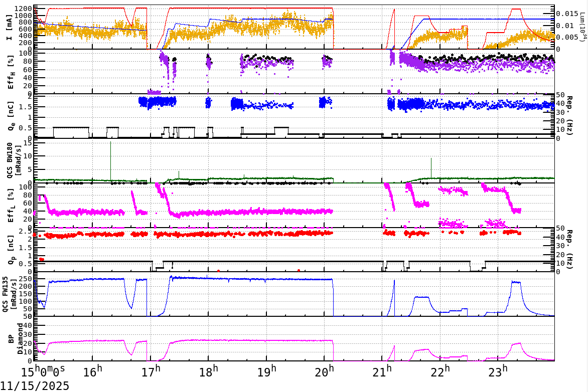
Task: Click the "Eff H [%]" axis label
Action: tap(11, 72)
